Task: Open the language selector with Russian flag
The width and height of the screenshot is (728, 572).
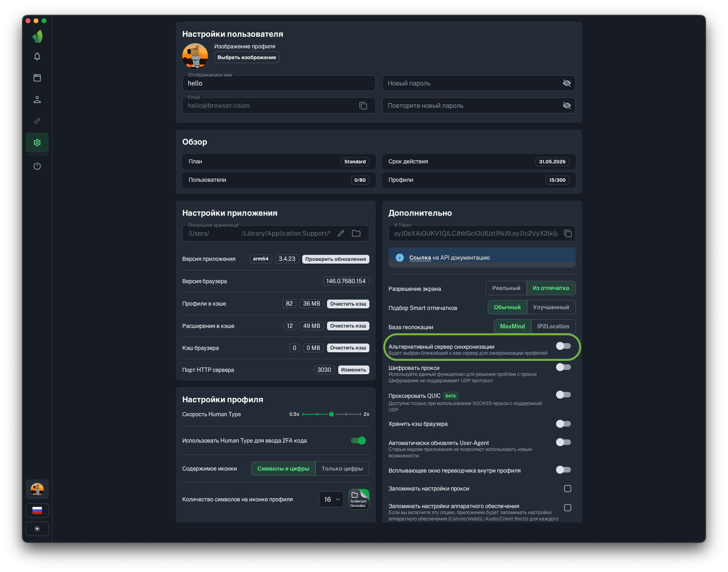Action: click(37, 510)
